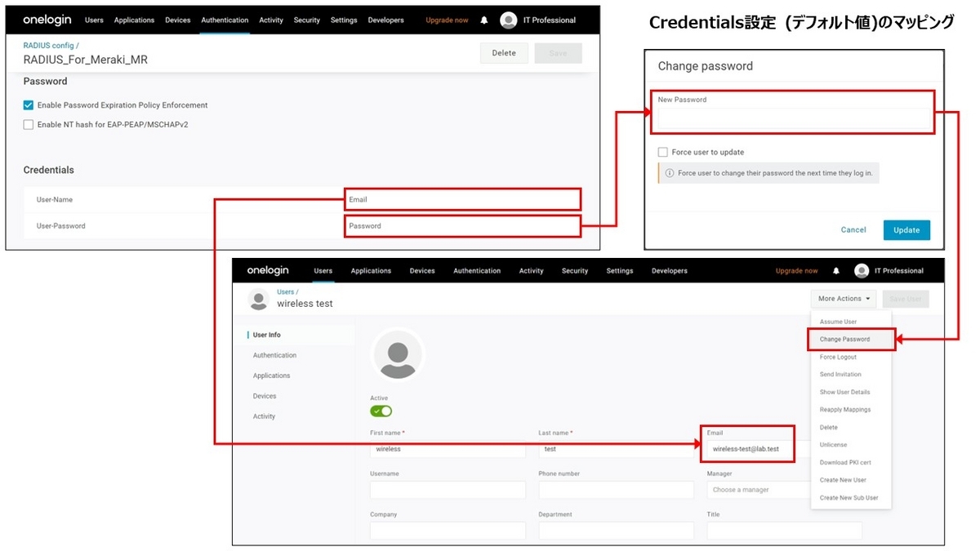Open Devices menu in the user window
The height and width of the screenshot is (551, 980).
coord(422,271)
